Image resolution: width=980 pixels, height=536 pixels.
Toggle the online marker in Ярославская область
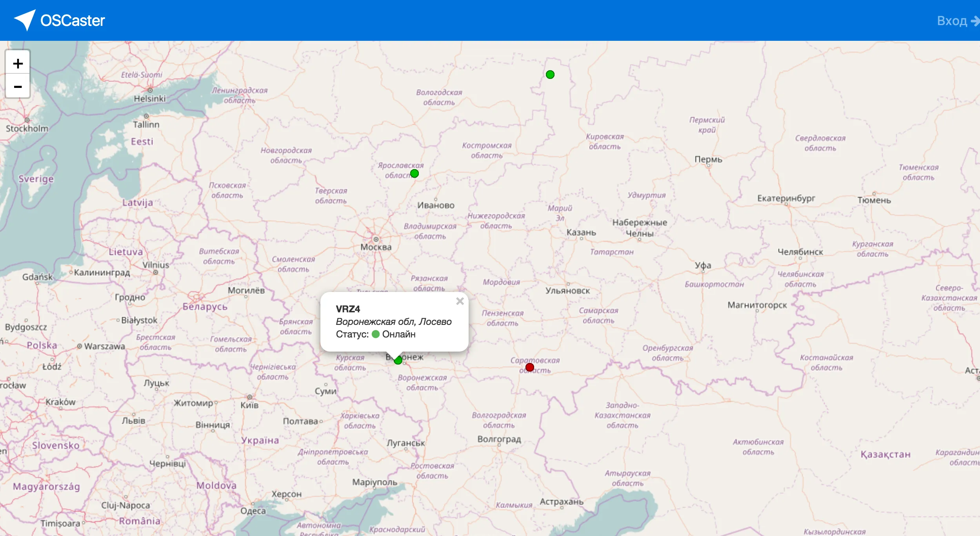coord(415,173)
